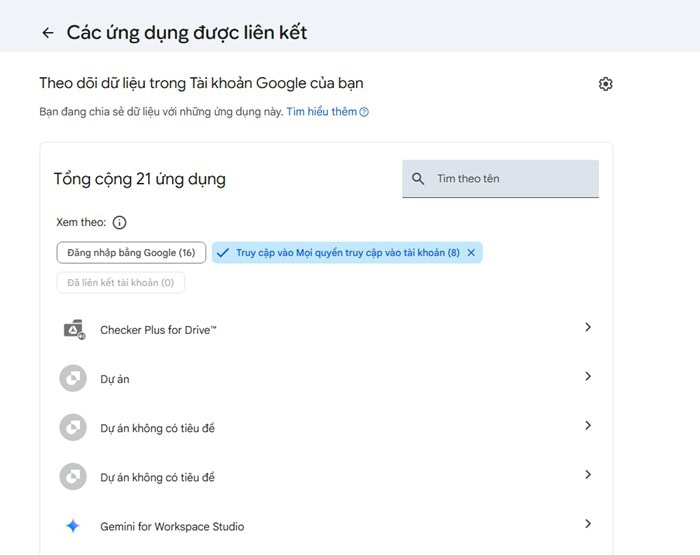Click the Tổng cộng 21 ứng dụng text
Screen dimensions: 700x555
140,179
